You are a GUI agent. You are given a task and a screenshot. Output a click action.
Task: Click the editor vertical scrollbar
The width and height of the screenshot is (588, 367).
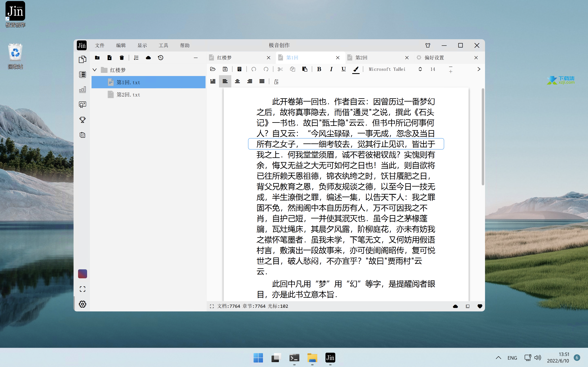point(483,137)
